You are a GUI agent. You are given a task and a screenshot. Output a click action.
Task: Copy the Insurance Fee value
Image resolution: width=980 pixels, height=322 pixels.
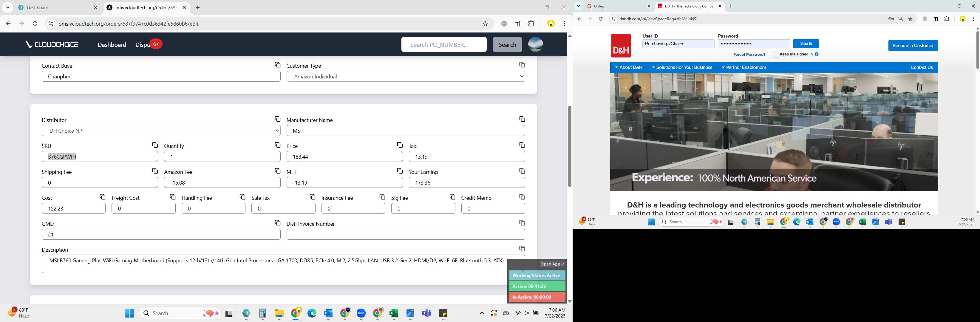tap(382, 197)
